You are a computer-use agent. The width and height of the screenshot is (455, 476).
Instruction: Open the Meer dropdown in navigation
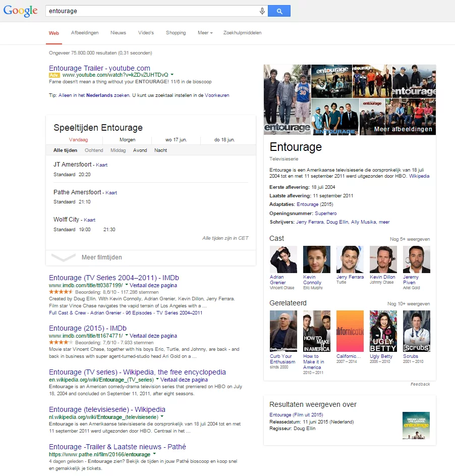point(205,33)
